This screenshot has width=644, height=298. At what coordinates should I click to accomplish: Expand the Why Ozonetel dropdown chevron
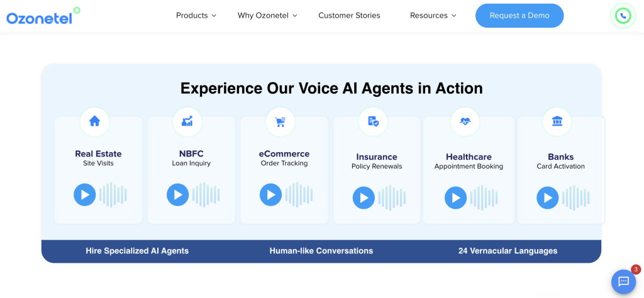coord(295,16)
